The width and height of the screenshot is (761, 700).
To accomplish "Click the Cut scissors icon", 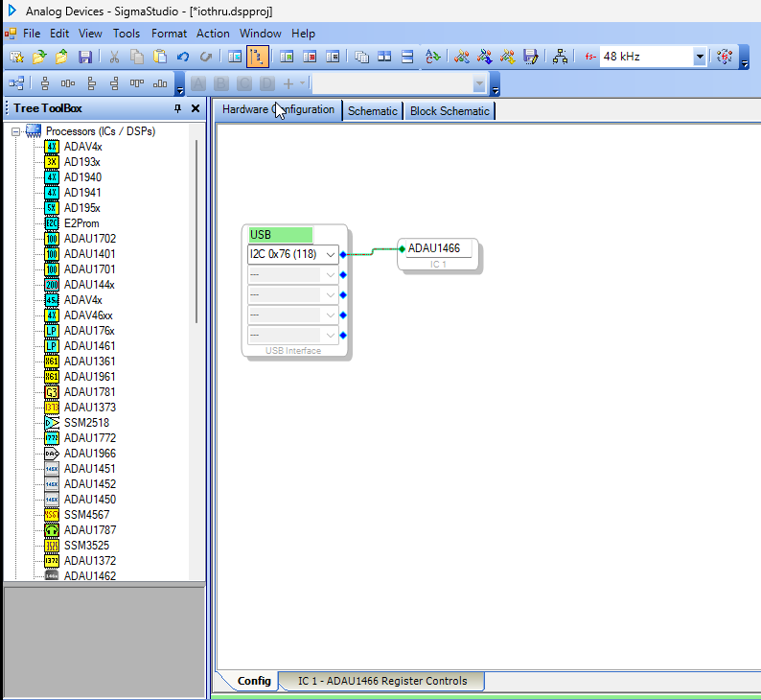I will click(114, 57).
